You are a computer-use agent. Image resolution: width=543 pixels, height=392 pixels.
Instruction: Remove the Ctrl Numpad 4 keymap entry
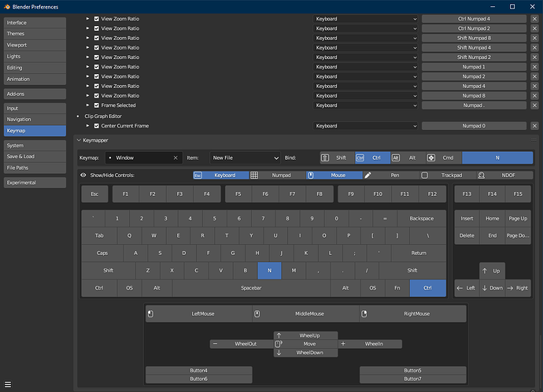pyautogui.click(x=534, y=19)
